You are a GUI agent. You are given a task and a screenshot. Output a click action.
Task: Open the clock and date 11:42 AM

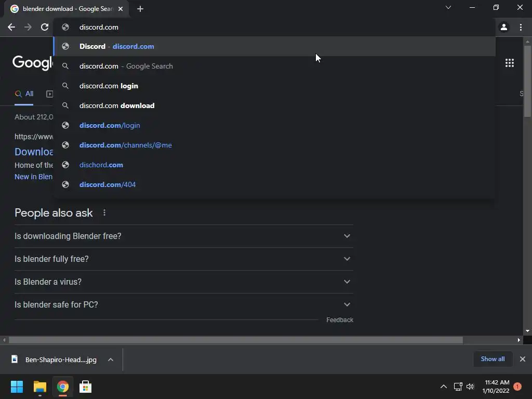pos(496,387)
